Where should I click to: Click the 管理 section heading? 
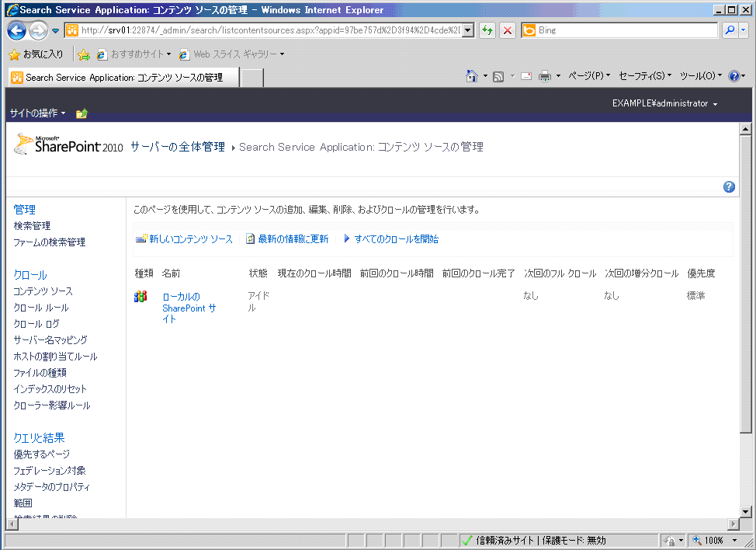[24, 210]
